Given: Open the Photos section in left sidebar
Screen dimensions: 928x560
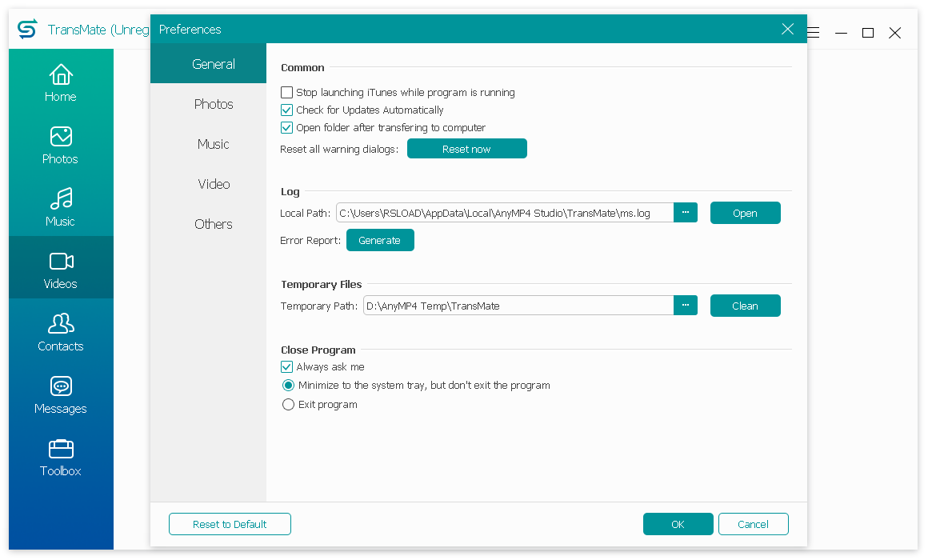Looking at the screenshot, I should [x=61, y=146].
